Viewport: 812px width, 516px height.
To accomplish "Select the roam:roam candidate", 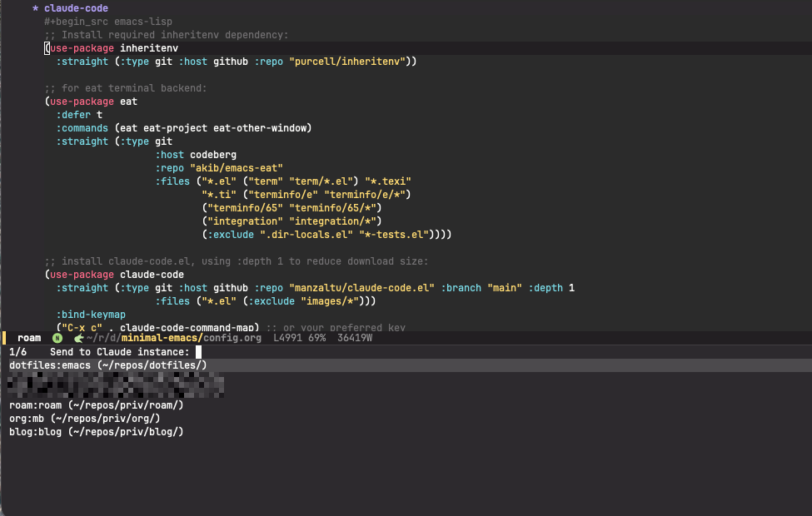I will (96, 405).
